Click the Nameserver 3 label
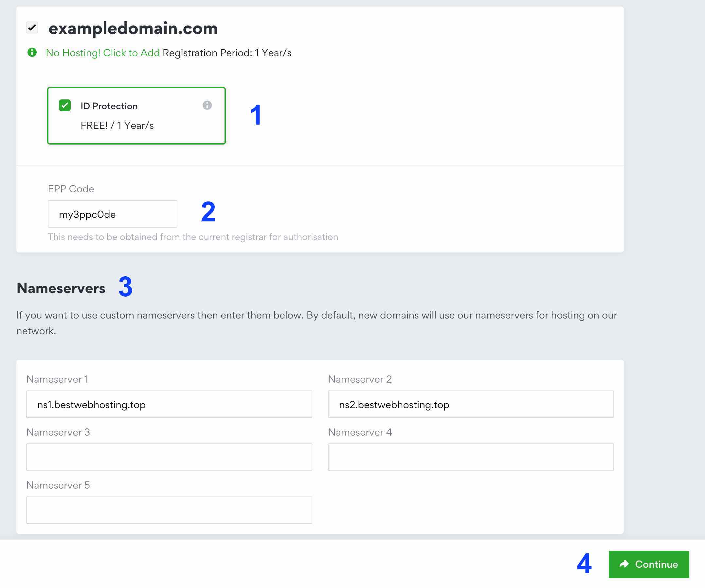The width and height of the screenshot is (705, 588). pyautogui.click(x=58, y=432)
